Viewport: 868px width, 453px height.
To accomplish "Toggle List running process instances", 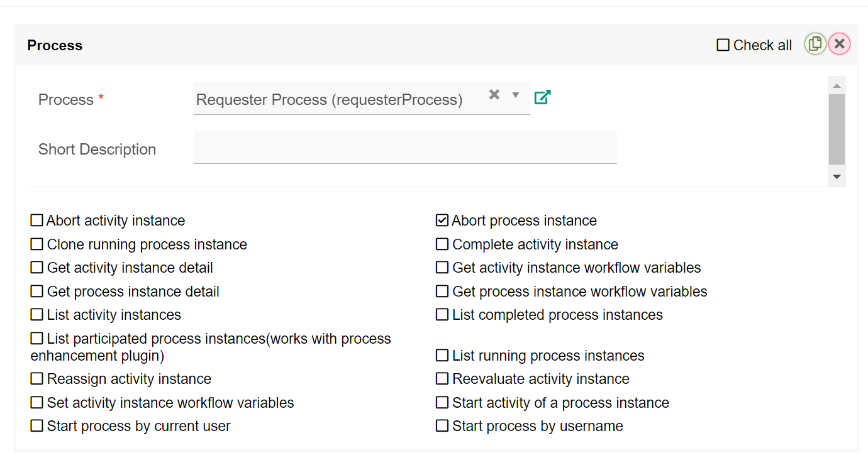I will pyautogui.click(x=442, y=356).
